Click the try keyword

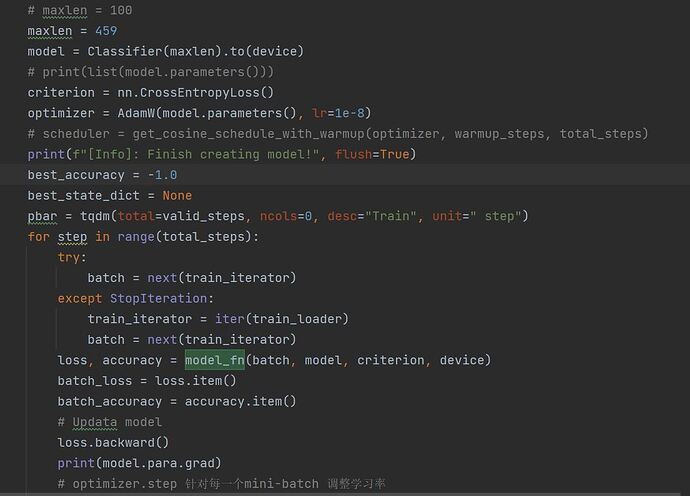[69, 257]
